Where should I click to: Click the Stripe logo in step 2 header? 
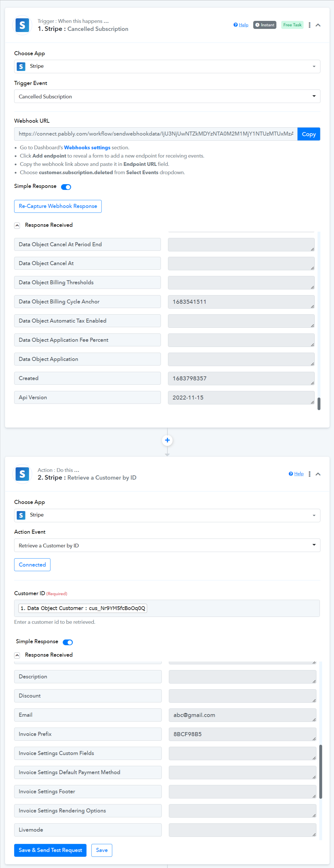coord(22,474)
